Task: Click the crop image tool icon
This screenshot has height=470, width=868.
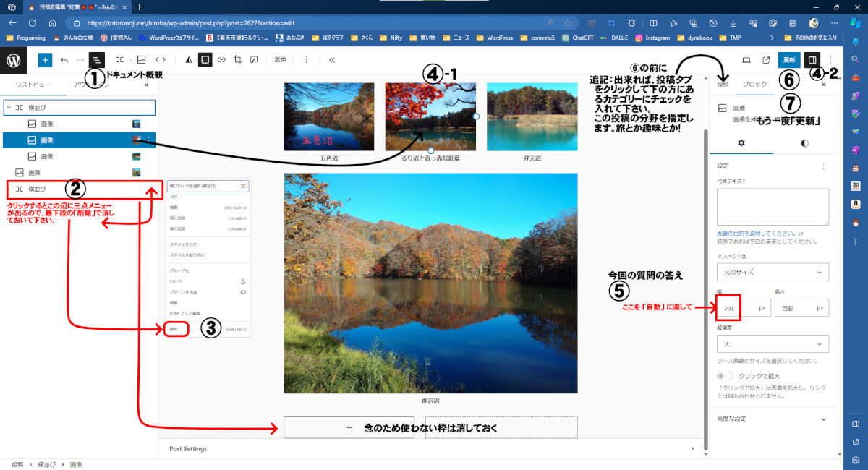Action: coord(238,60)
